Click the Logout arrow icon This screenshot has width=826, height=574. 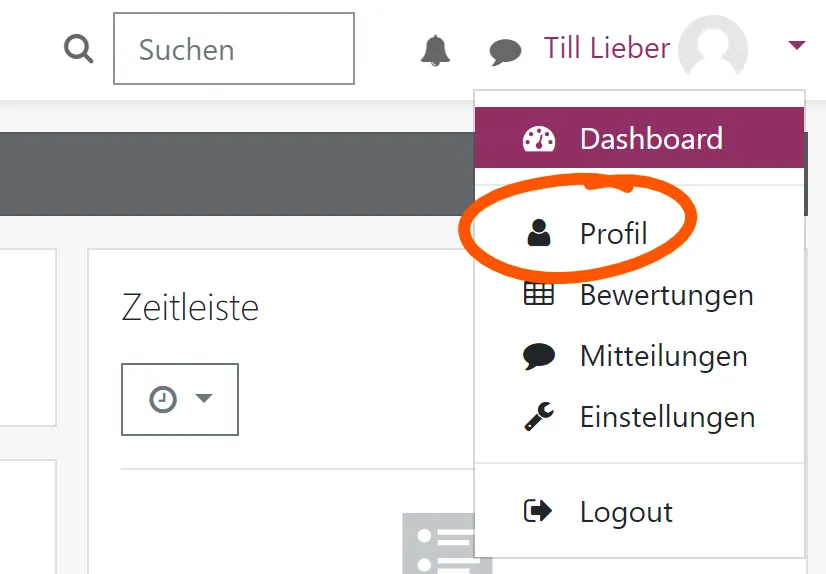click(x=539, y=512)
